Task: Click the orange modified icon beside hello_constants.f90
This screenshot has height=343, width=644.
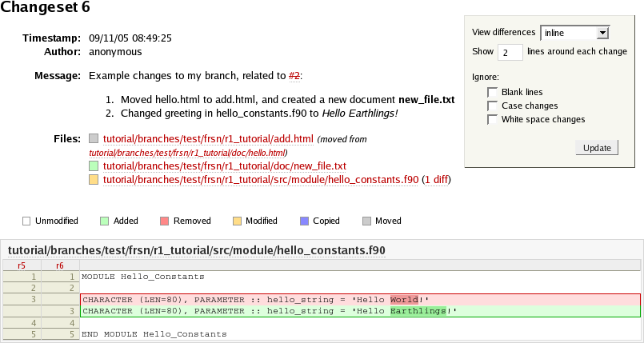Action: coord(94,180)
